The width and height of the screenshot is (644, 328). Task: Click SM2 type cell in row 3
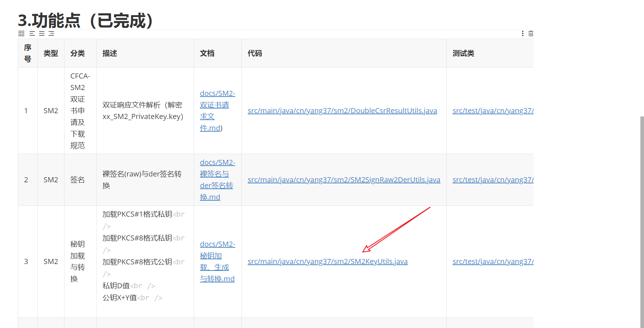[x=51, y=261]
